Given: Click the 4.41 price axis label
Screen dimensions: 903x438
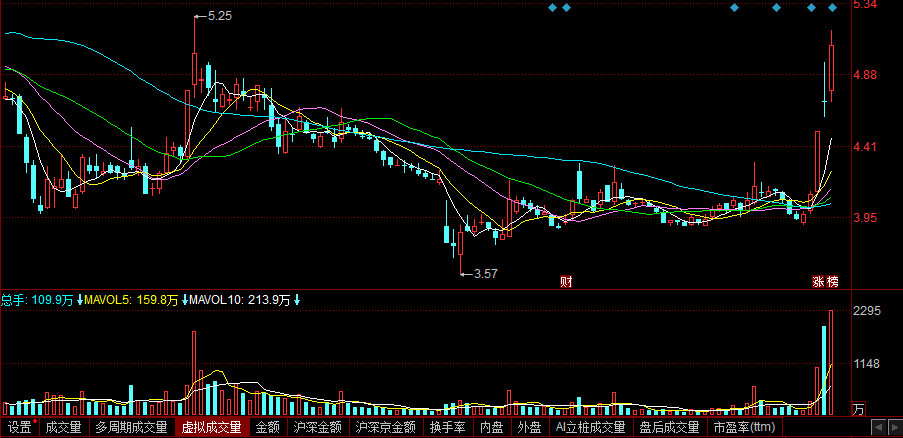Looking at the screenshot, I should pos(865,147).
